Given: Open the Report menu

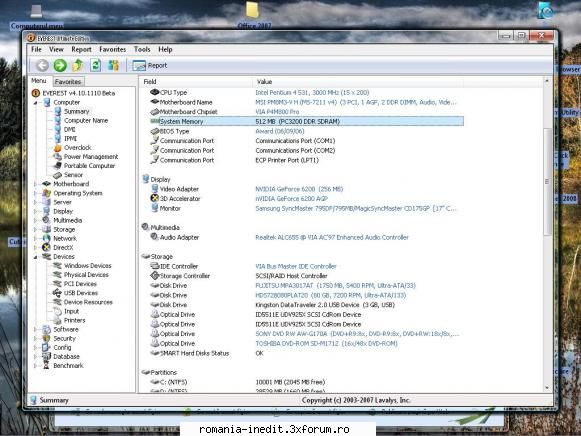Looking at the screenshot, I should (82, 49).
